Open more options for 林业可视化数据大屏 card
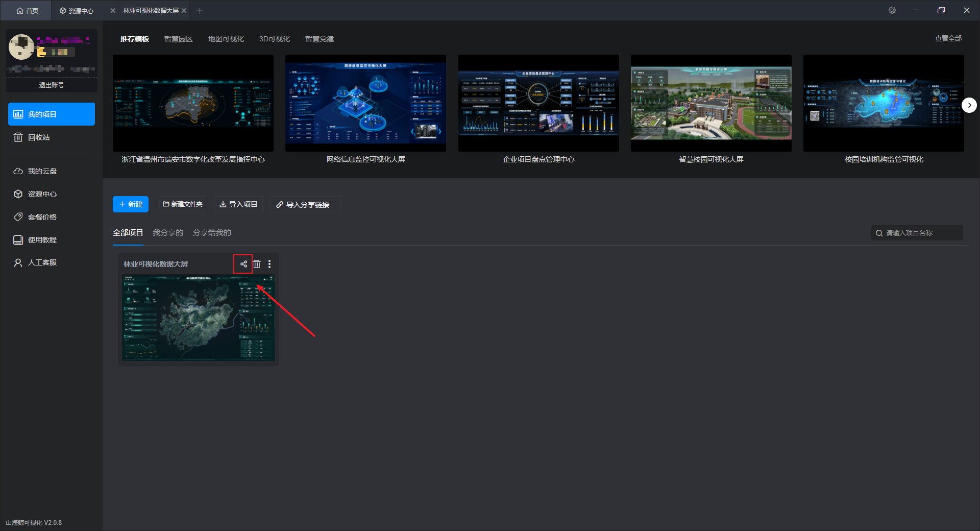The height and width of the screenshot is (531, 980). pyautogui.click(x=269, y=264)
